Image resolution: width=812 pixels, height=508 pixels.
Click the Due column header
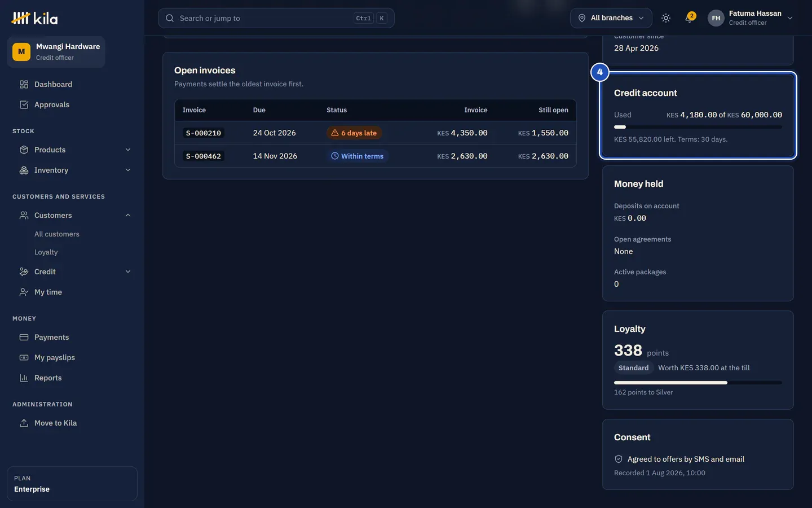point(259,110)
